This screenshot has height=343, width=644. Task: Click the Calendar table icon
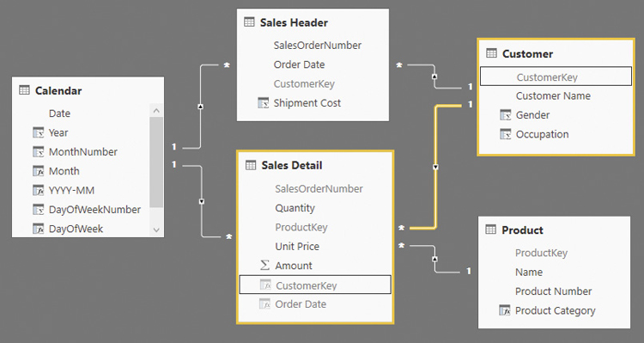pyautogui.click(x=24, y=90)
